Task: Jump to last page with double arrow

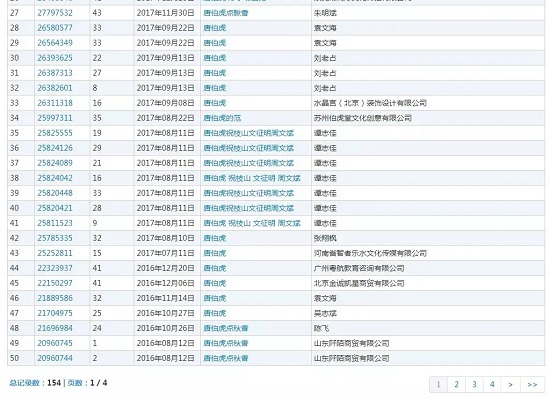Action: (x=532, y=385)
